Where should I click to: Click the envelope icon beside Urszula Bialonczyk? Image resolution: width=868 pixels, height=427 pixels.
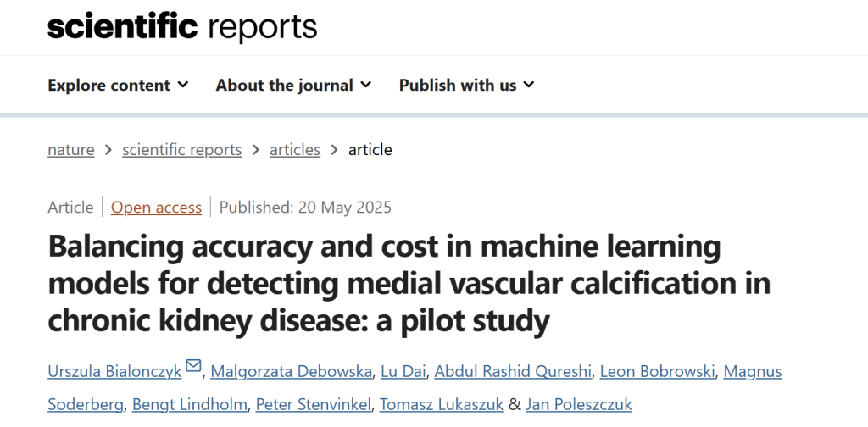pos(193,366)
